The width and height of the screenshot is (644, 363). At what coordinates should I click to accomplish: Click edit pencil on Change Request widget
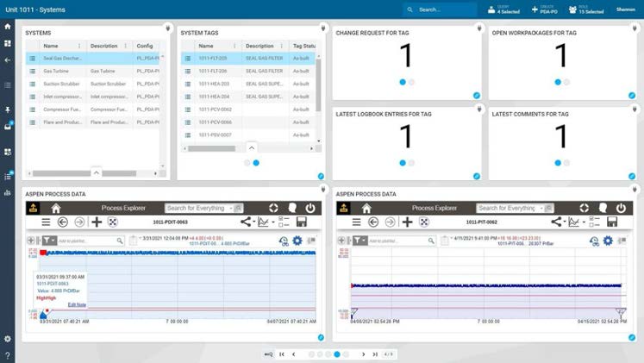pyautogui.click(x=477, y=95)
